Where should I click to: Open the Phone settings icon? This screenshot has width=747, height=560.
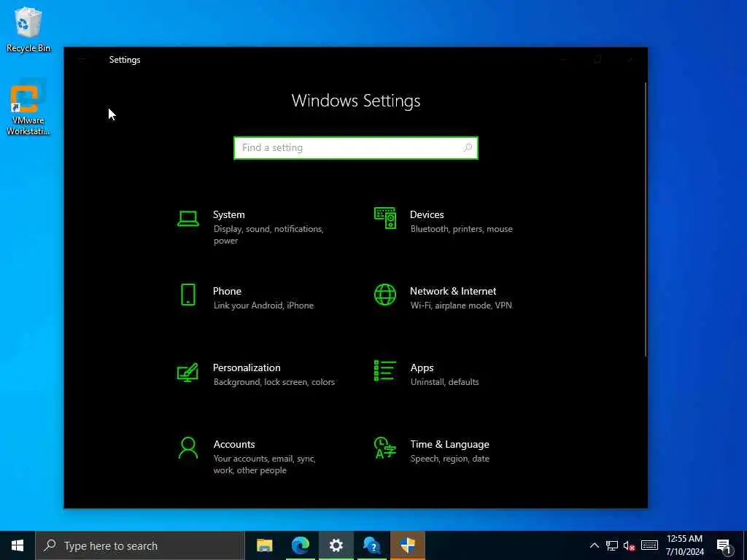pyautogui.click(x=188, y=295)
